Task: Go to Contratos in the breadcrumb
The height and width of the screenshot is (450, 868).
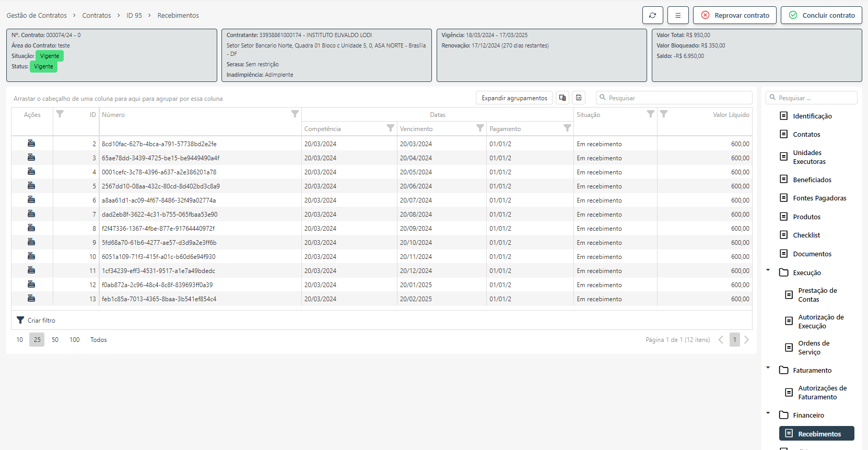Action: tap(97, 16)
